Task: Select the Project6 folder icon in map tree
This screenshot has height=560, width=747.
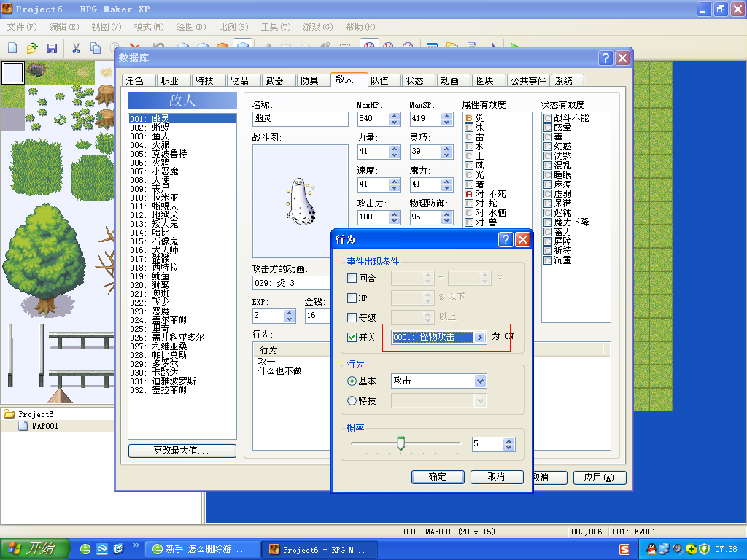Action: (x=9, y=414)
